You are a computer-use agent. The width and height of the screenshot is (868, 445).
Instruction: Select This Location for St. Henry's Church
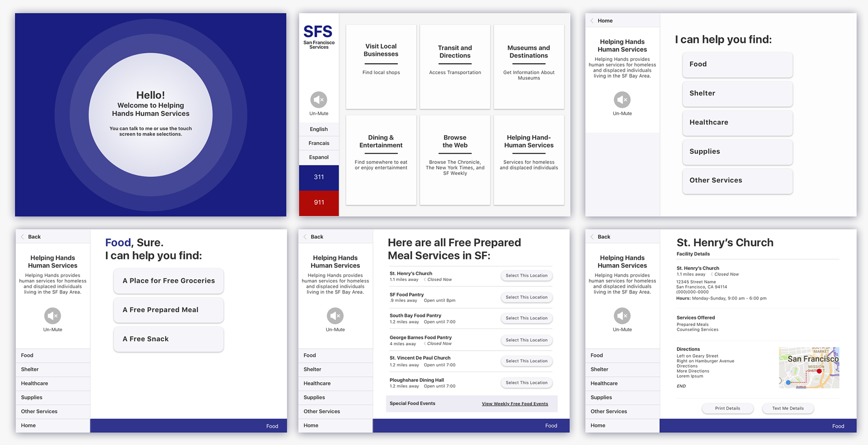point(526,276)
